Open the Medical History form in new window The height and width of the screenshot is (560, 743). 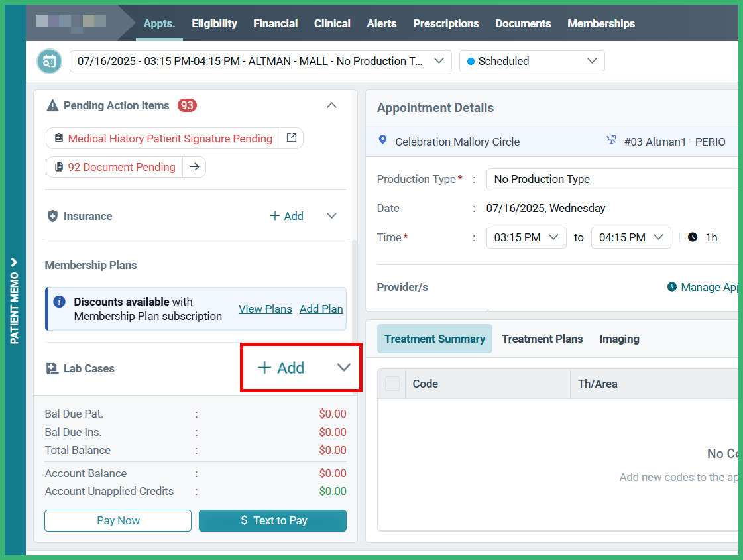tap(291, 138)
